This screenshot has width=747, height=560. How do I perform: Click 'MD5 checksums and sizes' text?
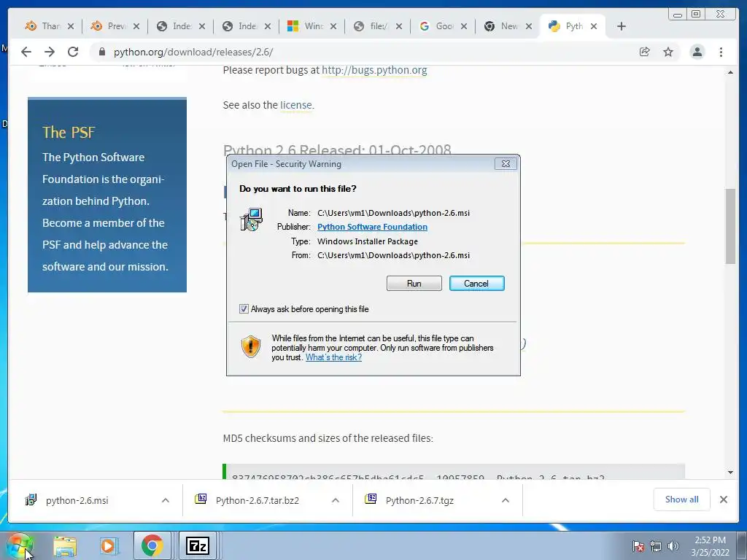click(x=328, y=438)
